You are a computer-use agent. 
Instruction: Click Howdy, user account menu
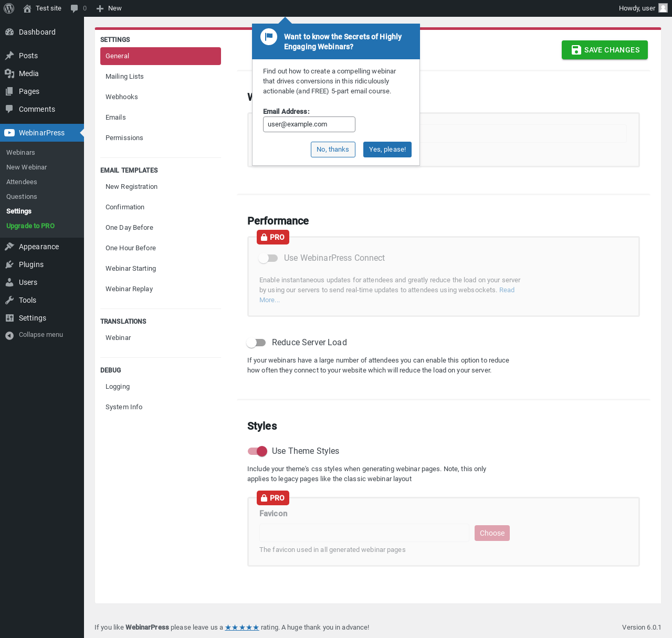(x=643, y=8)
